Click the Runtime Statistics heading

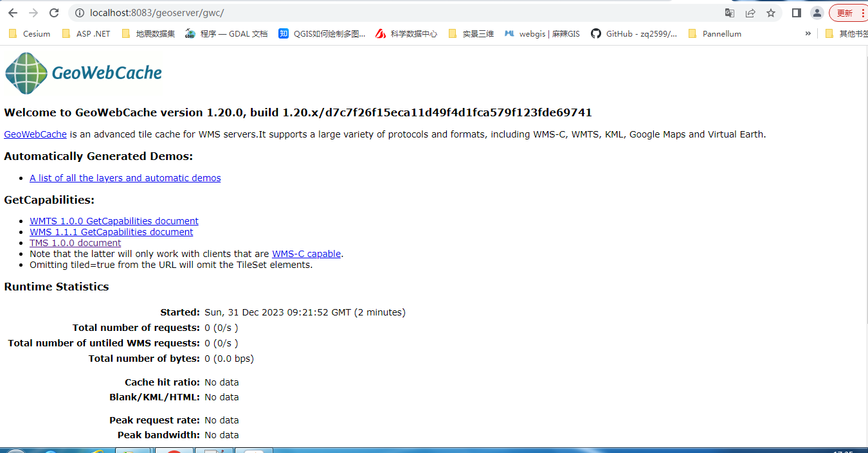point(57,287)
